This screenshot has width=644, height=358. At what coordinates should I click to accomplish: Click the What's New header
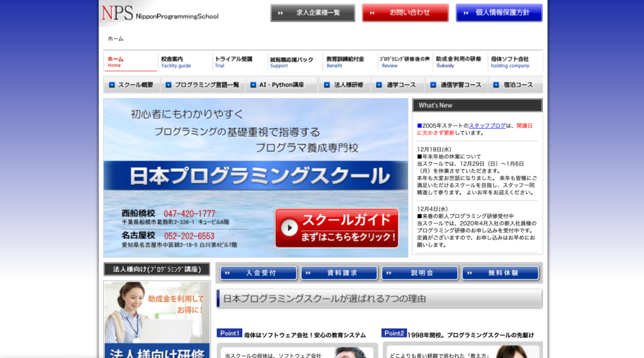pos(477,106)
